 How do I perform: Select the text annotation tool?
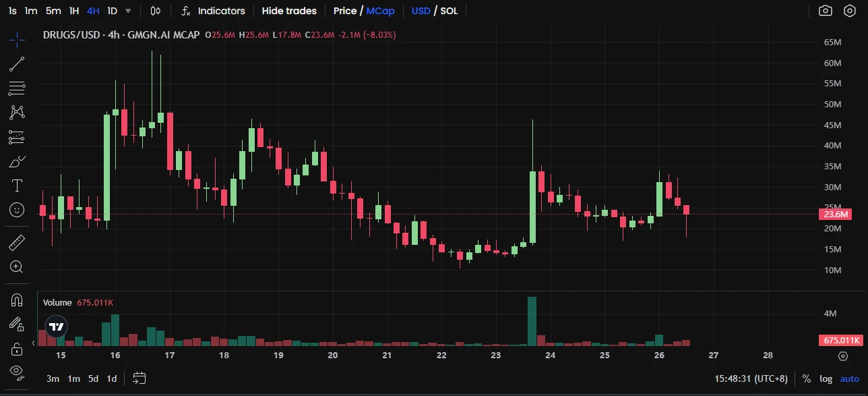pyautogui.click(x=17, y=186)
